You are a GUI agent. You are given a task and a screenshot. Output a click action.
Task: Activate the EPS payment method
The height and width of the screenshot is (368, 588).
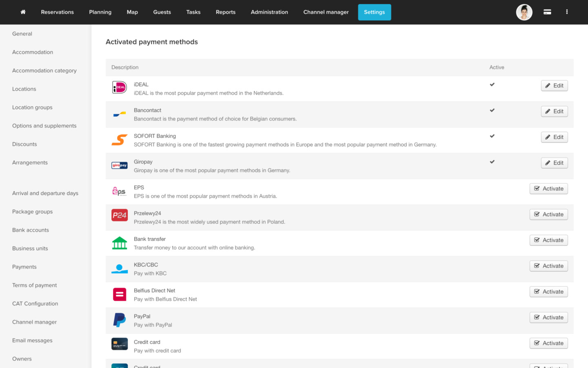click(548, 189)
